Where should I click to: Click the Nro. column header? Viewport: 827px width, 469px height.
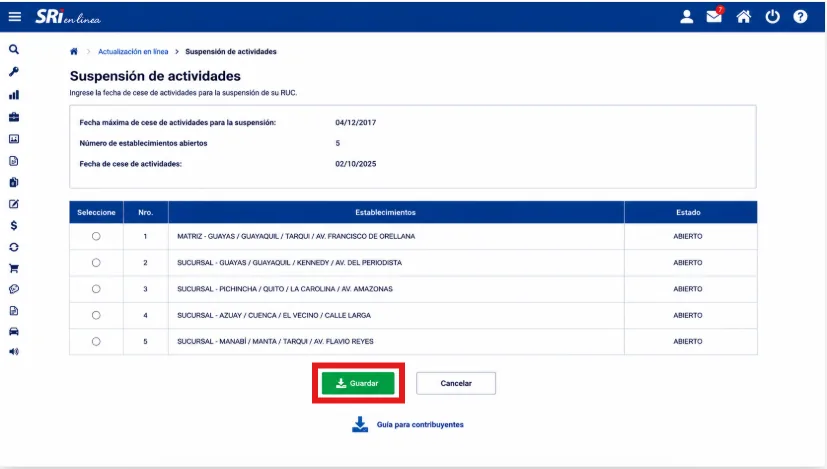[146, 212]
